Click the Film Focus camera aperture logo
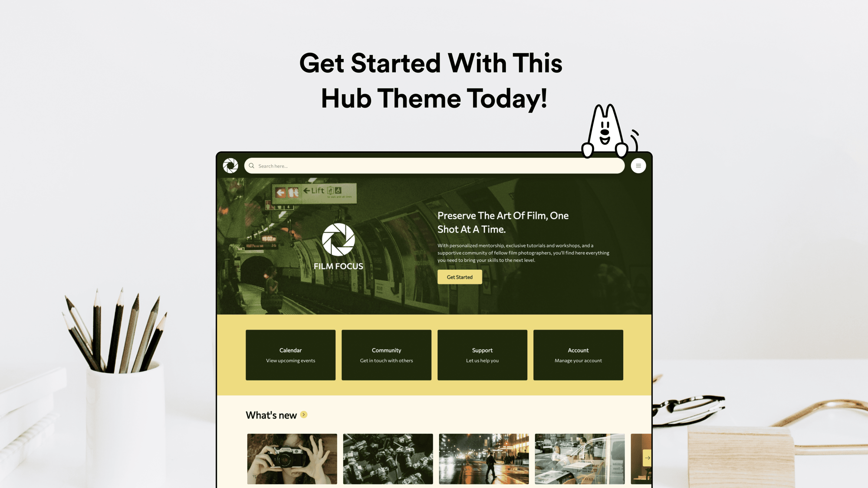 coord(338,240)
